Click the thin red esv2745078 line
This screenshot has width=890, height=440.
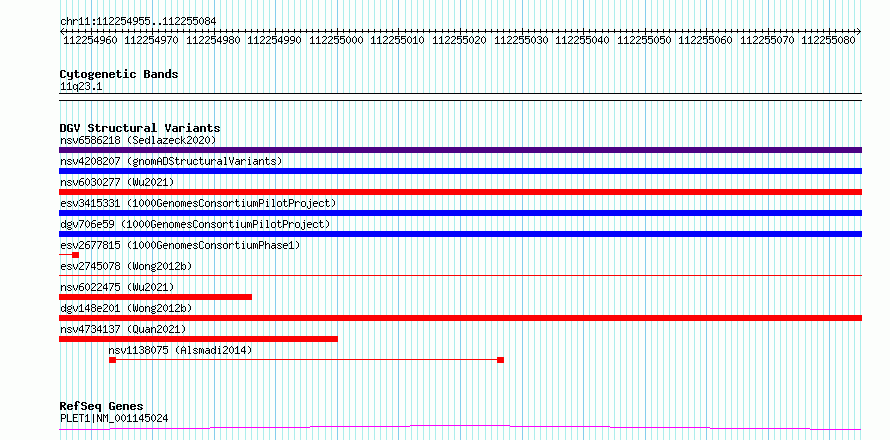pyautogui.click(x=460, y=276)
